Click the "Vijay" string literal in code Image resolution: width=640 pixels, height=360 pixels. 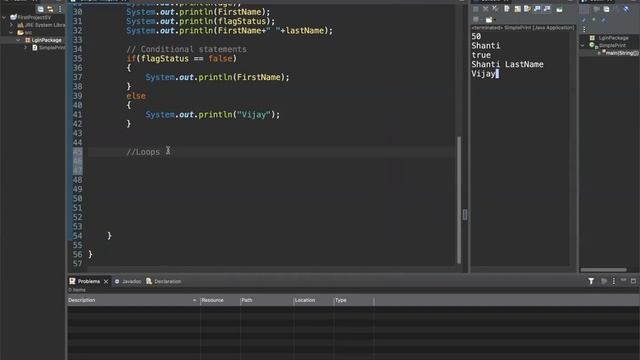click(x=253, y=115)
